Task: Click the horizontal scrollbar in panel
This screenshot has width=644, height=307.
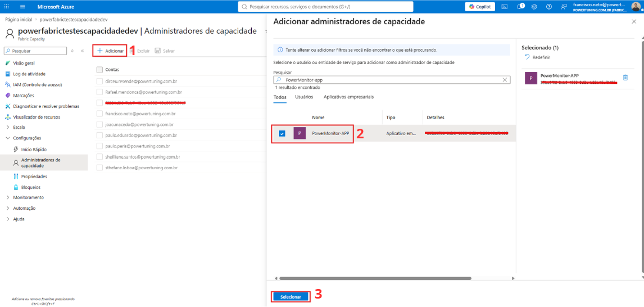Action: click(375, 278)
